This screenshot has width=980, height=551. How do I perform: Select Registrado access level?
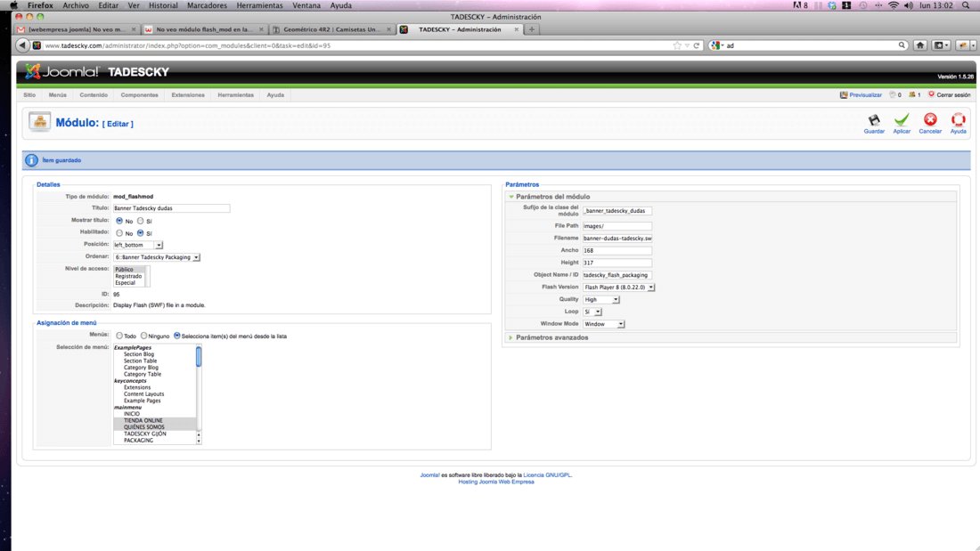[x=129, y=276]
